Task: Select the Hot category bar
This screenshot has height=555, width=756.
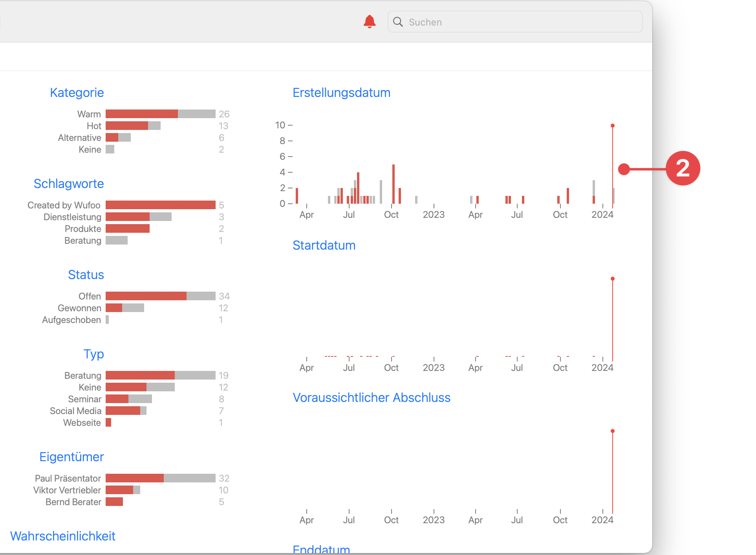Action: pos(133,126)
